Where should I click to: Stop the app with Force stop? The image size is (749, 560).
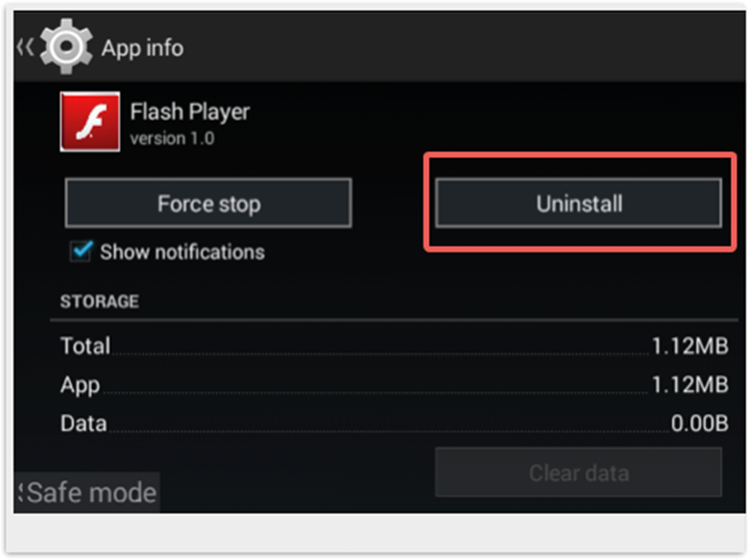coord(208,203)
